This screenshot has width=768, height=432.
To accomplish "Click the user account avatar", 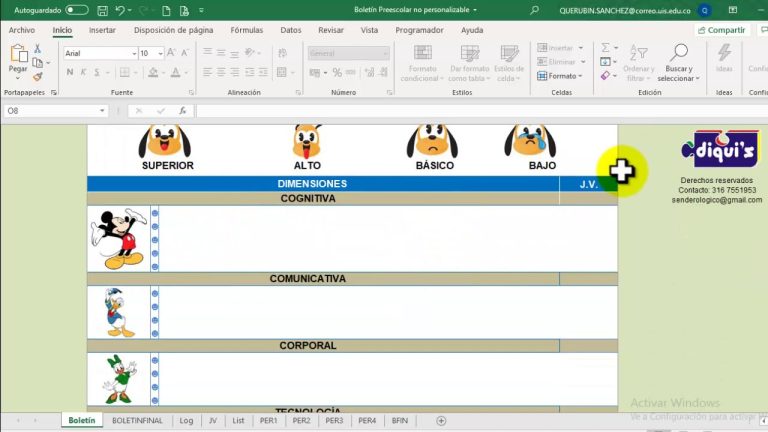I will [x=705, y=10].
